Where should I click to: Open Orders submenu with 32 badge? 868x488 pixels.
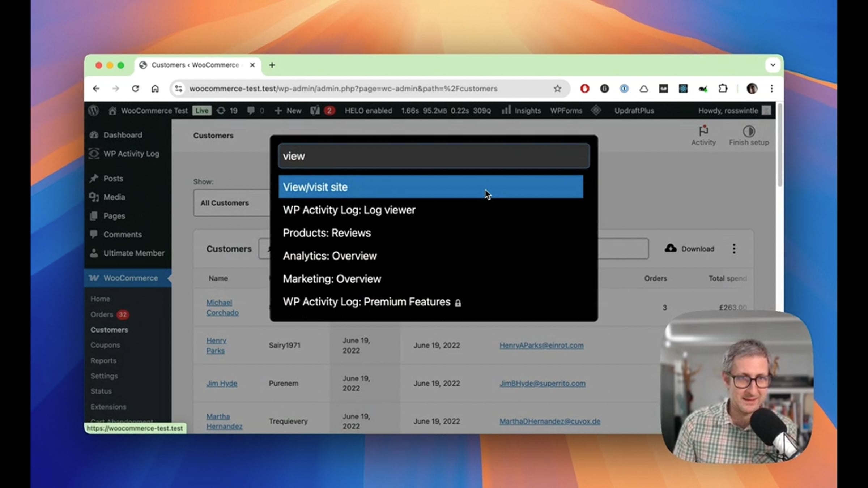[109, 314]
